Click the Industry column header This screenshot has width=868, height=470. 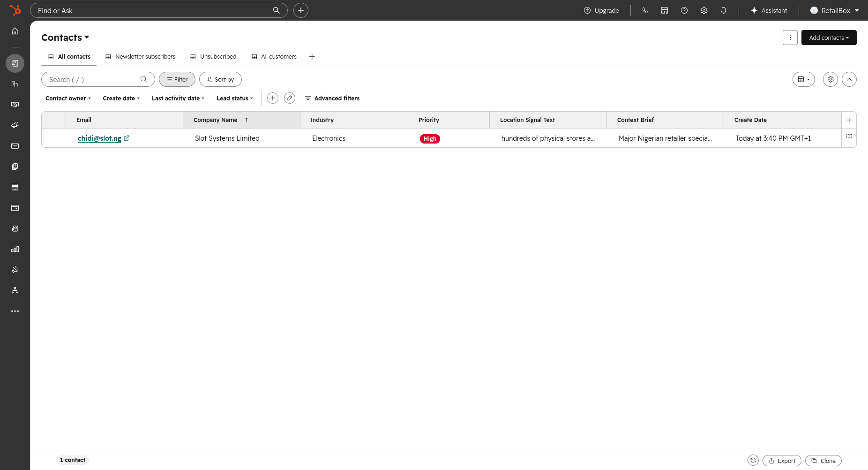[354, 120]
